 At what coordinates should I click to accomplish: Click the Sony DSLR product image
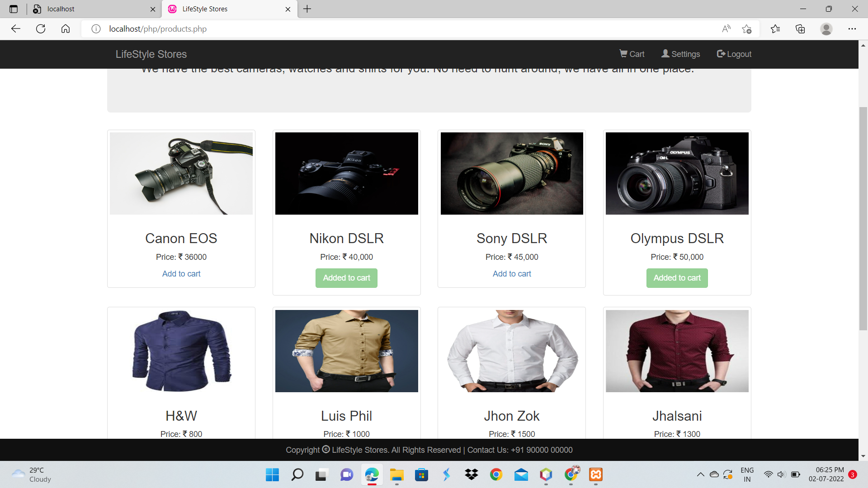(x=512, y=174)
